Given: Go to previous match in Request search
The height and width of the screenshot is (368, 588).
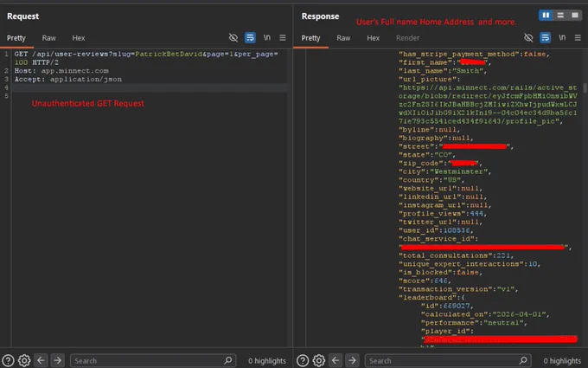Looking at the screenshot, I should pyautogui.click(x=41, y=360).
